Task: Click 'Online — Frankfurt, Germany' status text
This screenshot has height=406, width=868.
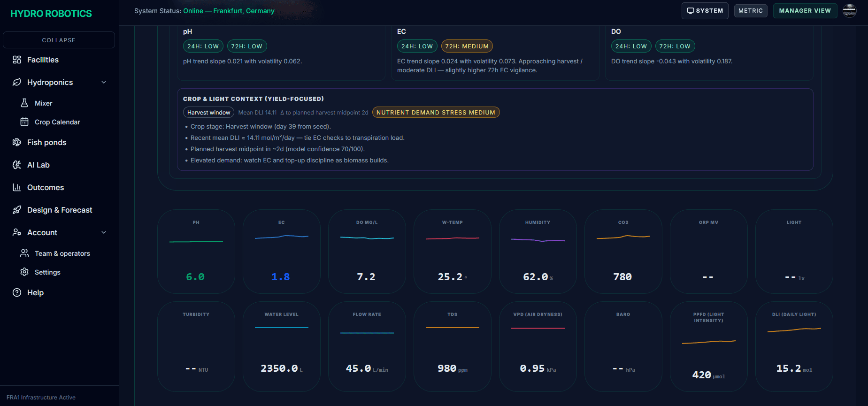Action: tap(229, 11)
